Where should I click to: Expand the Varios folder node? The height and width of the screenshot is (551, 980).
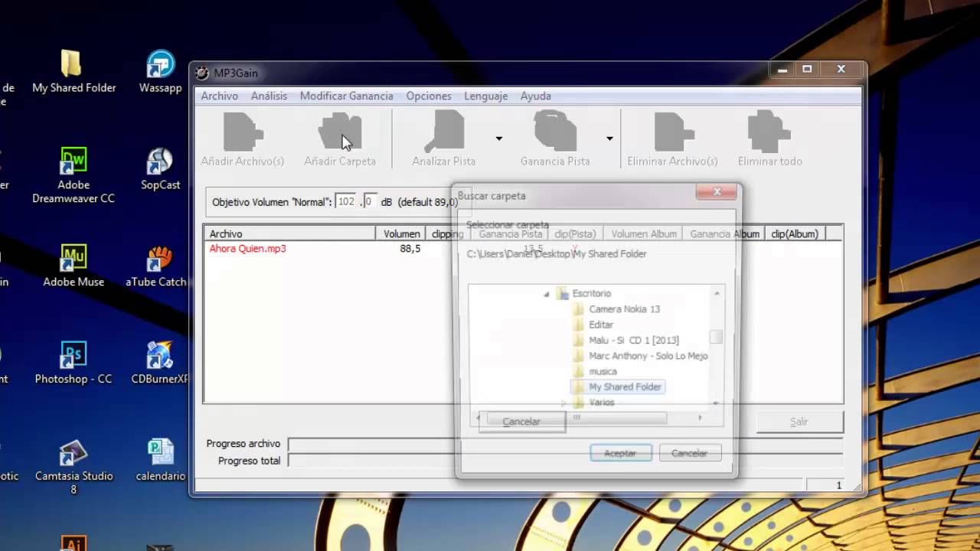click(564, 403)
